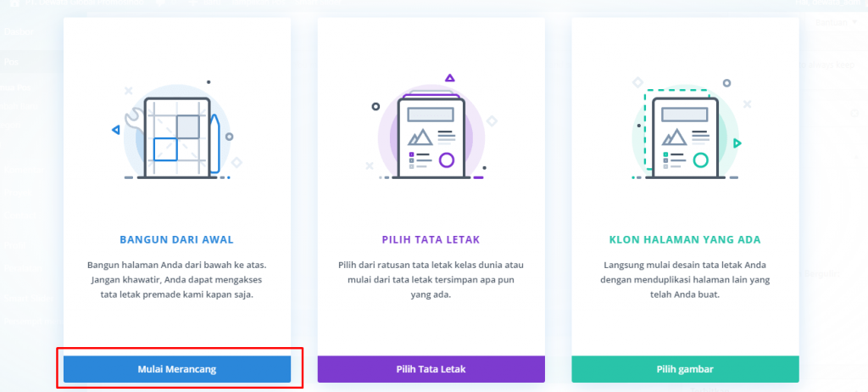Click the blueprint grid illustration
The image size is (868, 392).
point(176,136)
